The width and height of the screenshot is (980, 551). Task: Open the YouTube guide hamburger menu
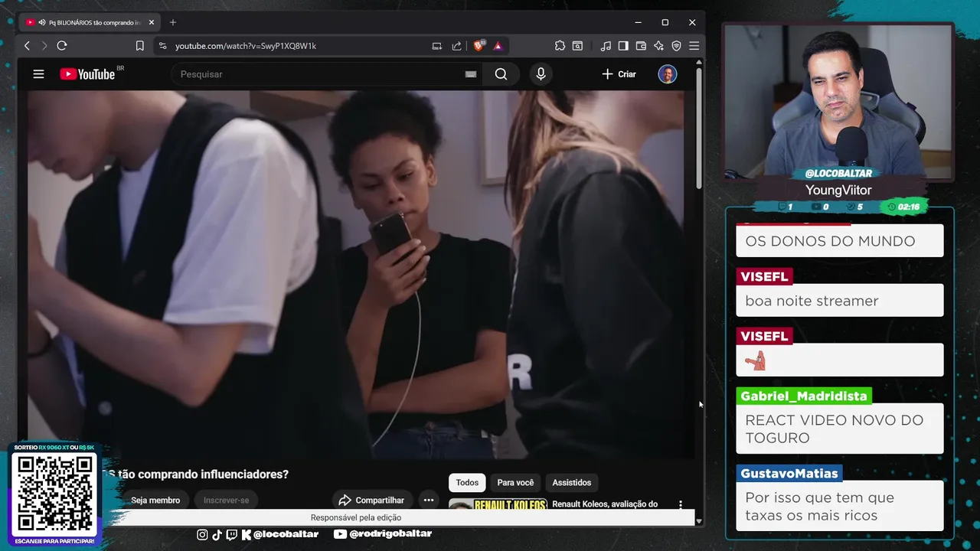38,74
